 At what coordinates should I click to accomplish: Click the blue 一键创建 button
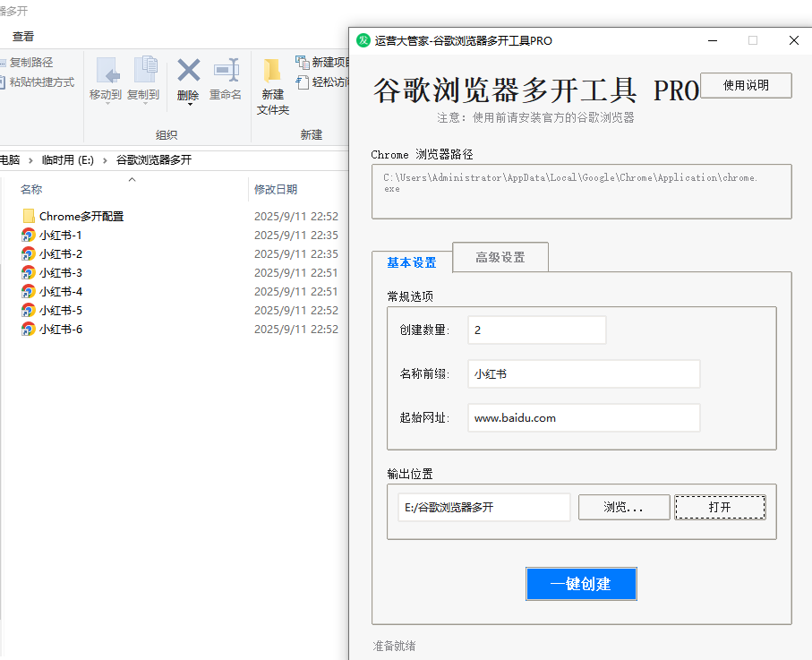[x=581, y=584]
